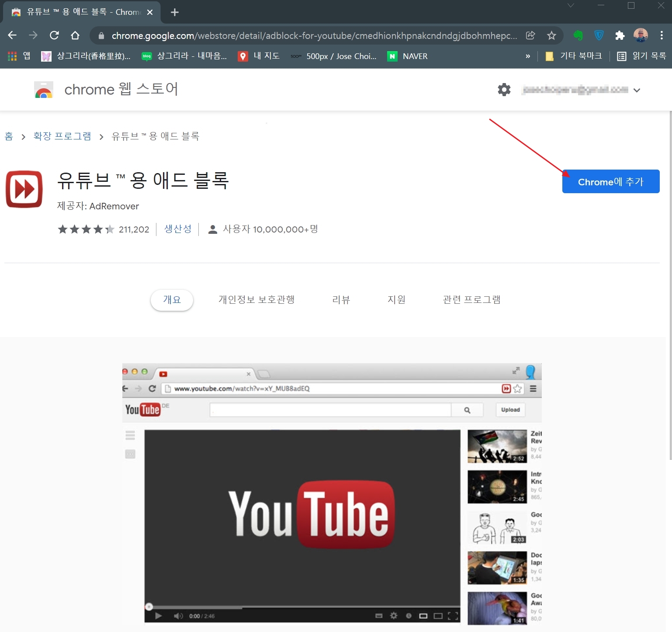Click the AdBlock extension red icon
The image size is (672, 632).
tap(24, 189)
